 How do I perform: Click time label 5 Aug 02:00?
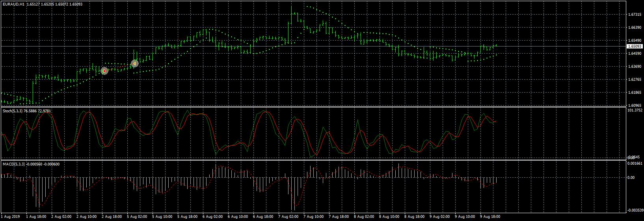click(137, 217)
